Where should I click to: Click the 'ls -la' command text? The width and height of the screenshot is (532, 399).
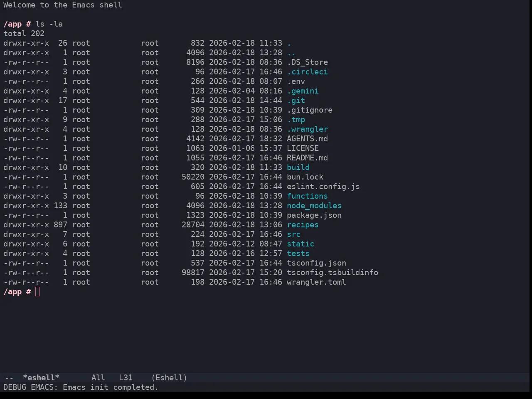(x=49, y=24)
